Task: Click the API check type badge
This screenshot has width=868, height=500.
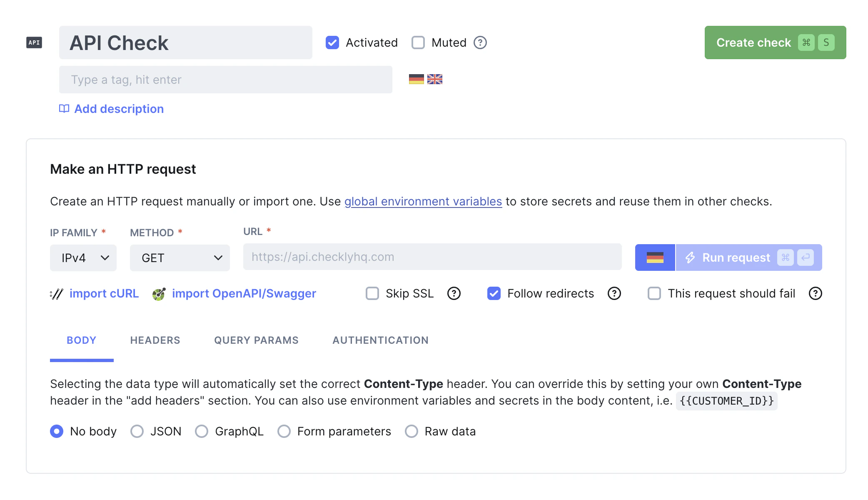Action: [33, 42]
